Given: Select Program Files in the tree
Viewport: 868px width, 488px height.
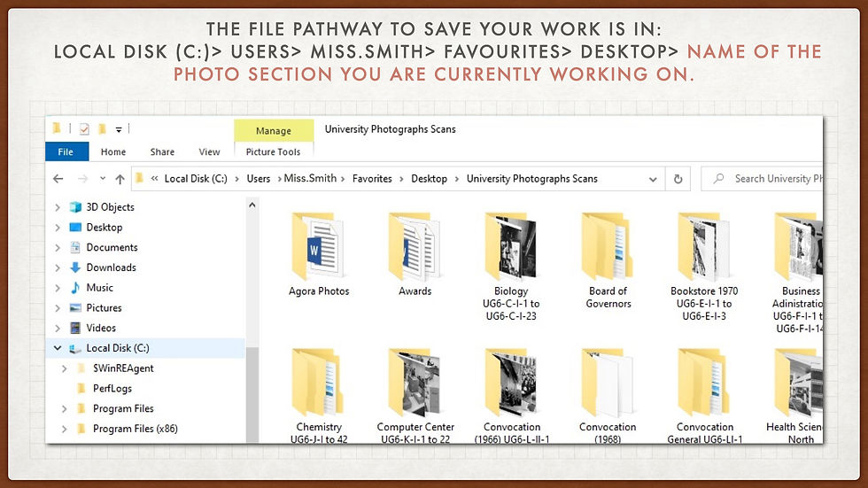Looking at the screenshot, I should (x=123, y=408).
